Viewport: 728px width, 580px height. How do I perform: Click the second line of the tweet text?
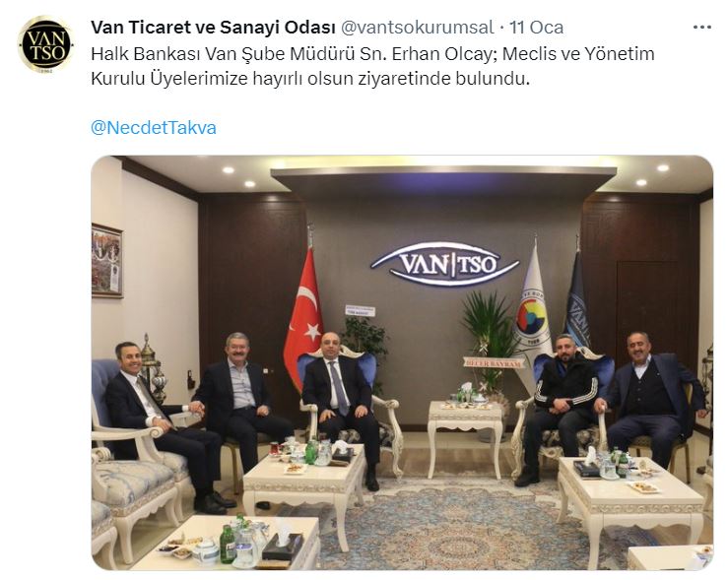310,79
